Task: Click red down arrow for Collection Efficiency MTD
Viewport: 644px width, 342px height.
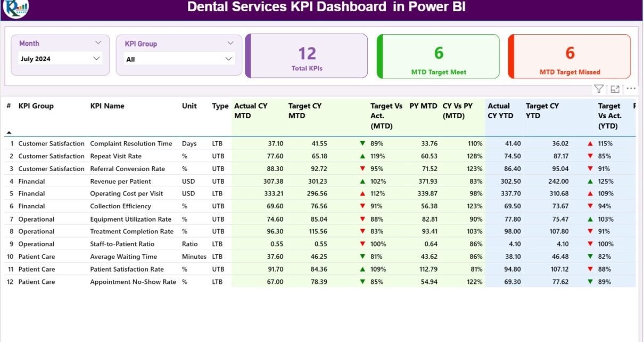Action: pos(362,206)
